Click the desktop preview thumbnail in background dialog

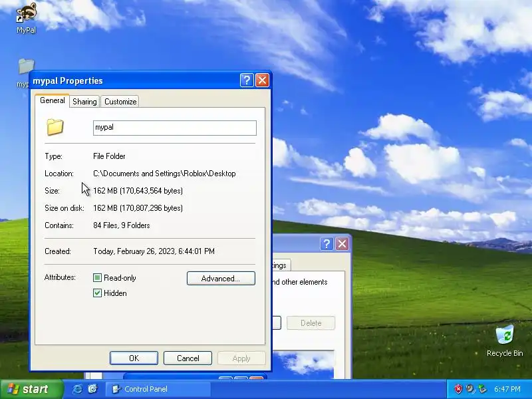click(x=303, y=364)
